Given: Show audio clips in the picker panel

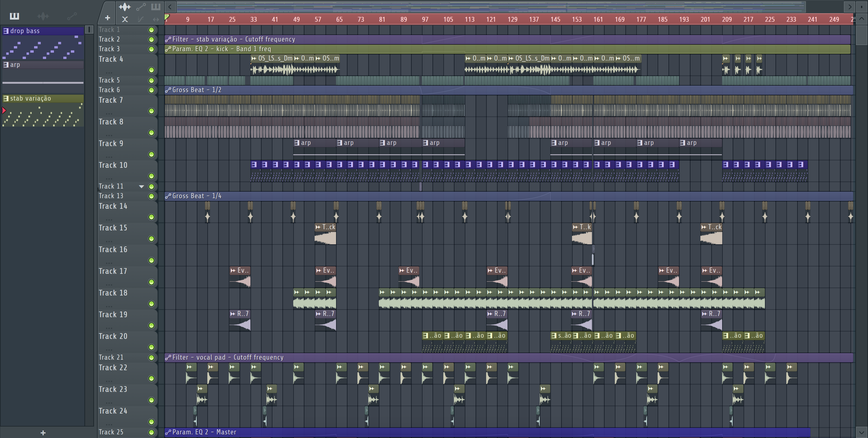Looking at the screenshot, I should tap(43, 16).
